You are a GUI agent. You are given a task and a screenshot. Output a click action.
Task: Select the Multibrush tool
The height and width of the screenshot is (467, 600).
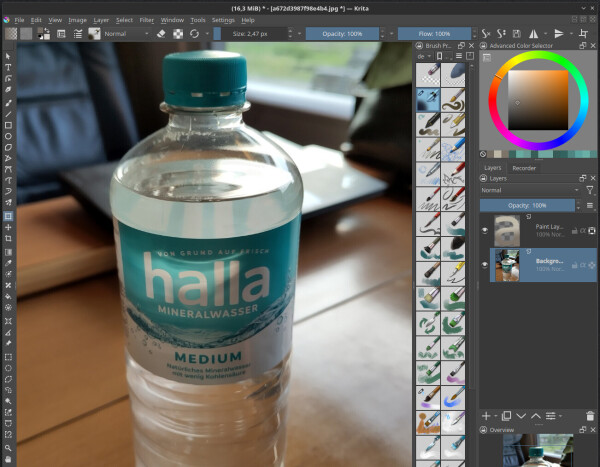click(x=8, y=202)
